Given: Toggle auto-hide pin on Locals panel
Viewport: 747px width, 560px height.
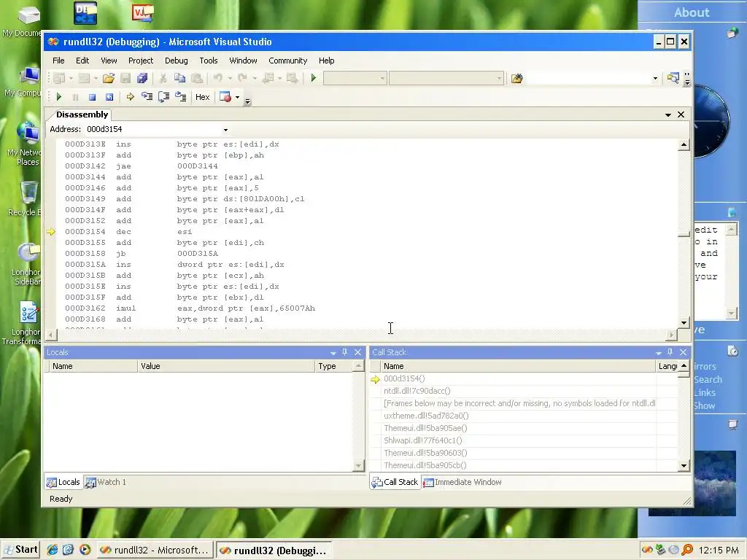Looking at the screenshot, I should [x=345, y=352].
